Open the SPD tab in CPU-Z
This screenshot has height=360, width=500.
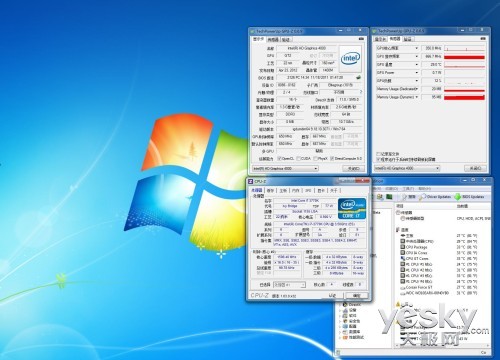[x=308, y=191]
